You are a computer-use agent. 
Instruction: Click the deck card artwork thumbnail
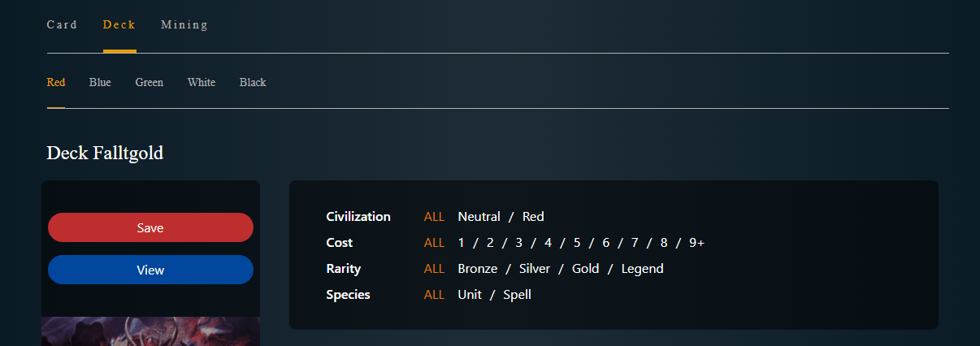150,331
